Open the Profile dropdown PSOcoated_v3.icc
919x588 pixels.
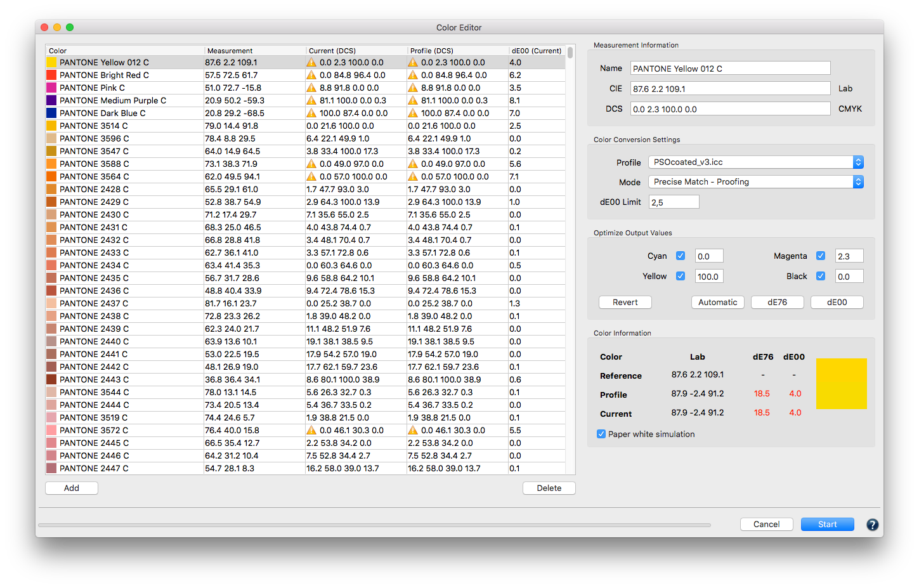[756, 162]
